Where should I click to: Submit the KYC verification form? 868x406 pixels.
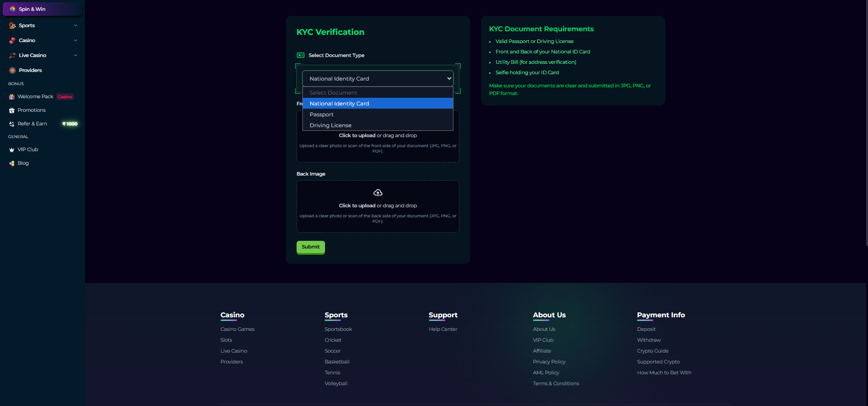click(311, 247)
